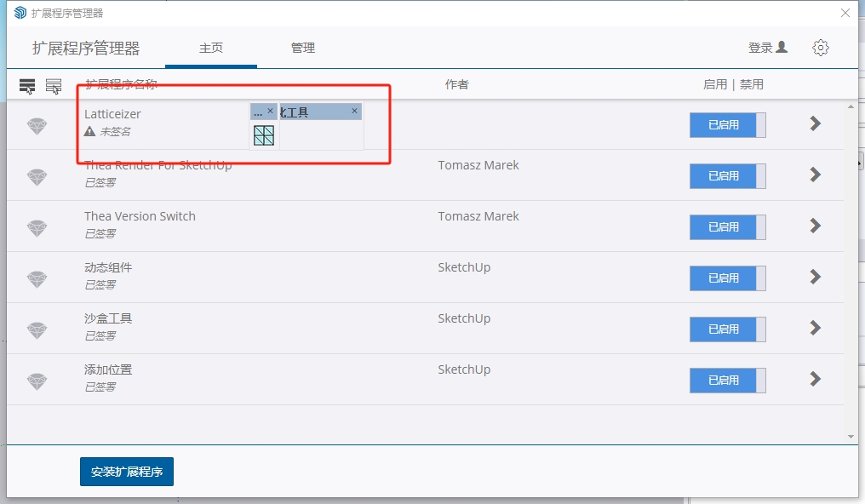Click the 扩展程序名称 column header
Image resolution: width=865 pixels, height=504 pixels.
[122, 84]
